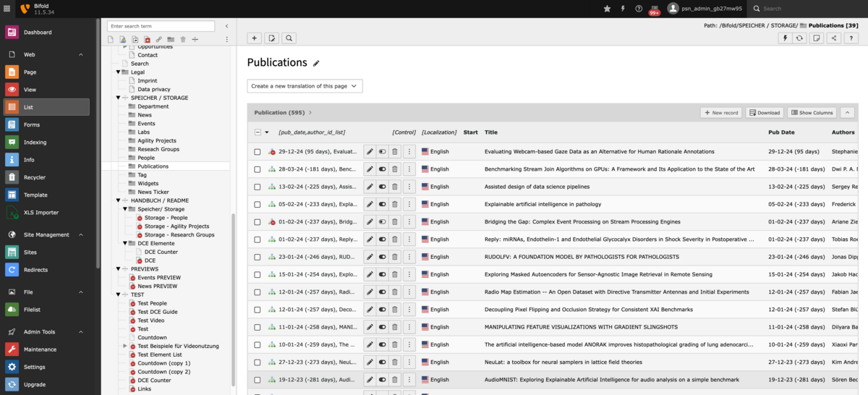Click the page tree search field
This screenshot has height=395, width=868.
click(161, 26)
